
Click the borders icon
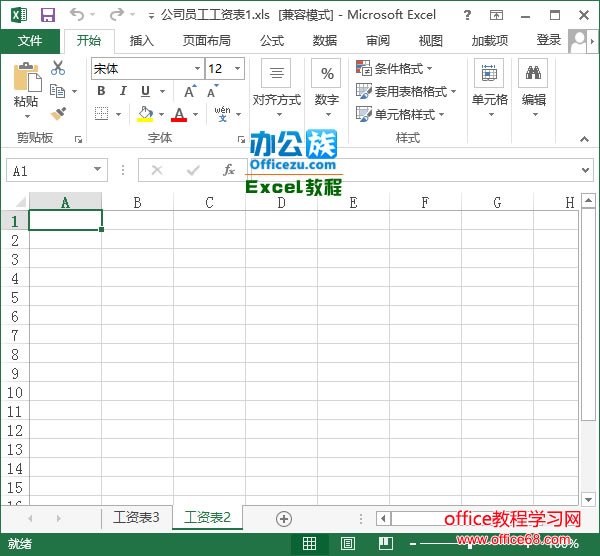click(101, 114)
